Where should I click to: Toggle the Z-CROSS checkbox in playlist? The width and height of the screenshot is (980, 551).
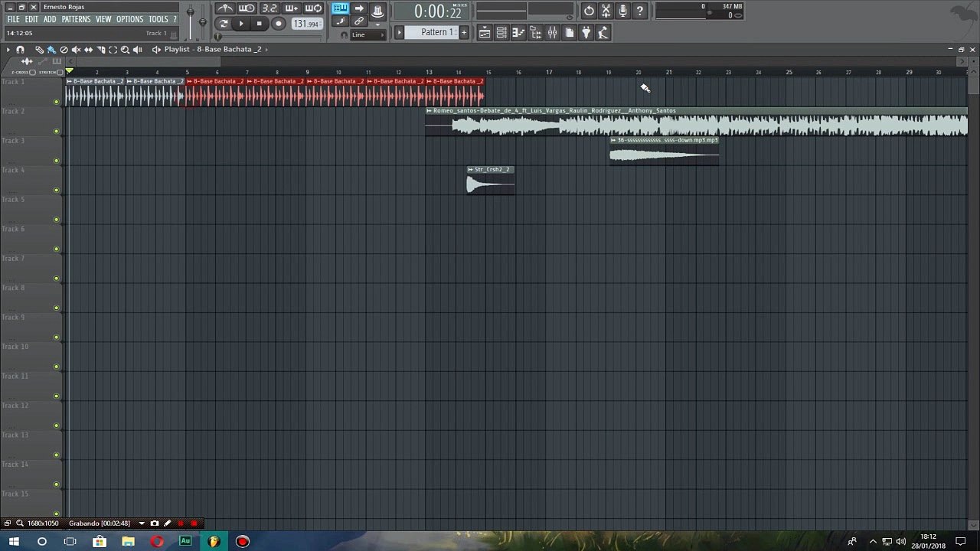pos(32,72)
